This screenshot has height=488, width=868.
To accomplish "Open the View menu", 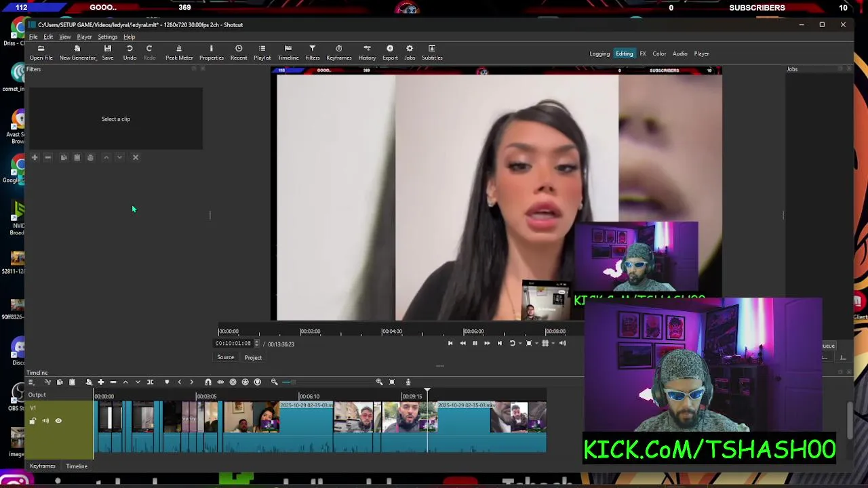I will tap(65, 37).
